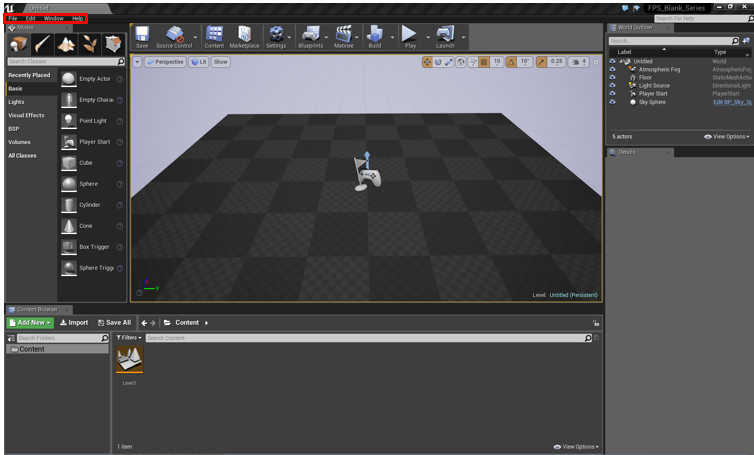754x455 pixels.
Task: Toggle visibility of the Untitled world
Action: click(612, 62)
